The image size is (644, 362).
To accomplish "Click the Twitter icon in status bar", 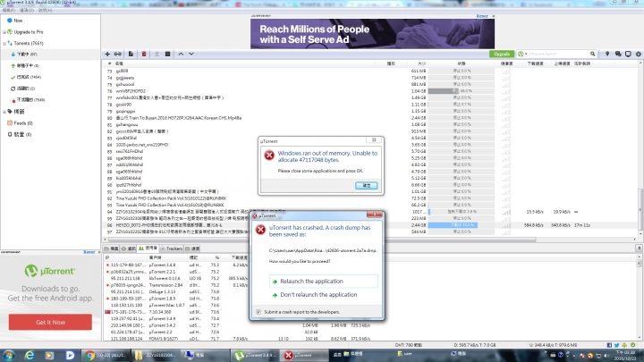I will 616,345.
